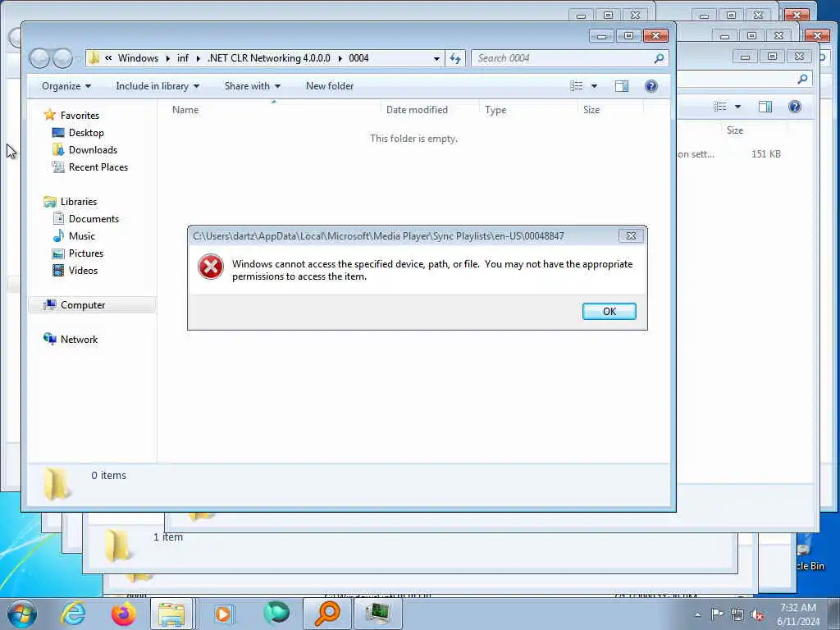Open Downloads in Favorites
This screenshot has width=840, height=630.
pos(93,150)
